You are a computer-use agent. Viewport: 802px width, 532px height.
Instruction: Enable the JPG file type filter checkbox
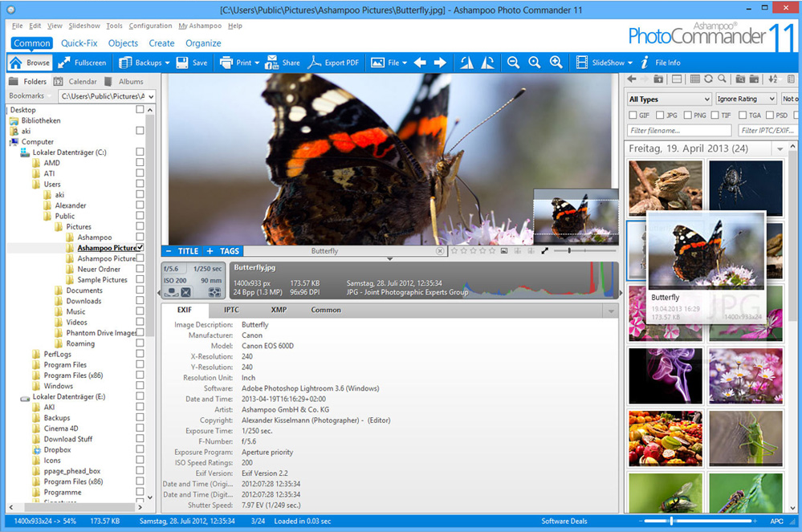[660, 115]
